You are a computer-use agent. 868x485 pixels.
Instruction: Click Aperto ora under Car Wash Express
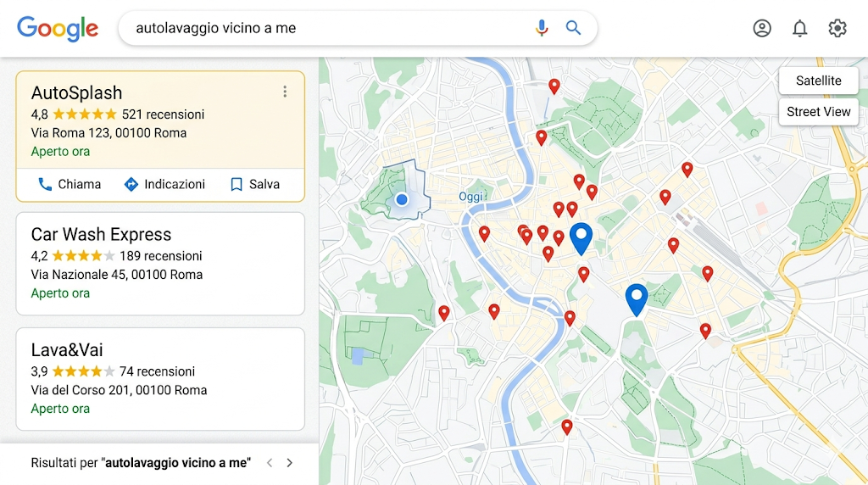[60, 293]
